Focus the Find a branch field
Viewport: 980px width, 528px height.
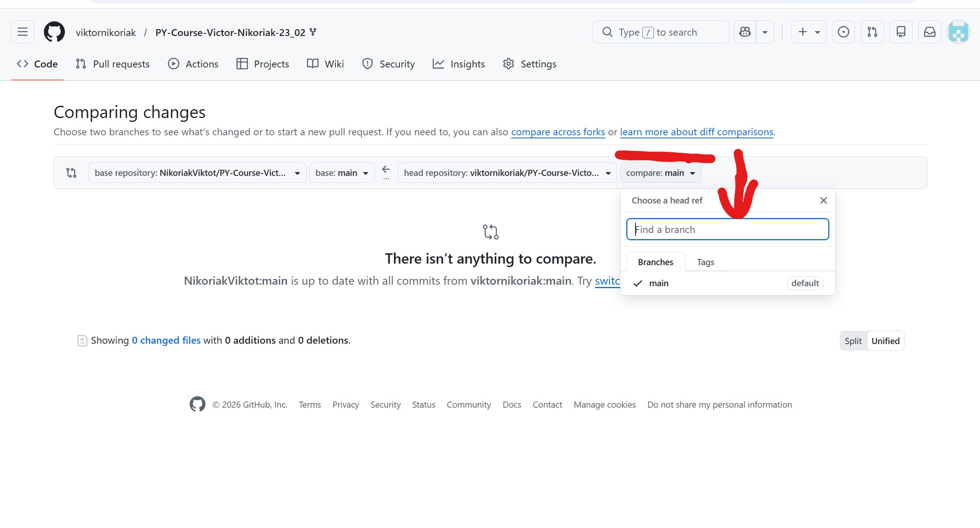727,229
